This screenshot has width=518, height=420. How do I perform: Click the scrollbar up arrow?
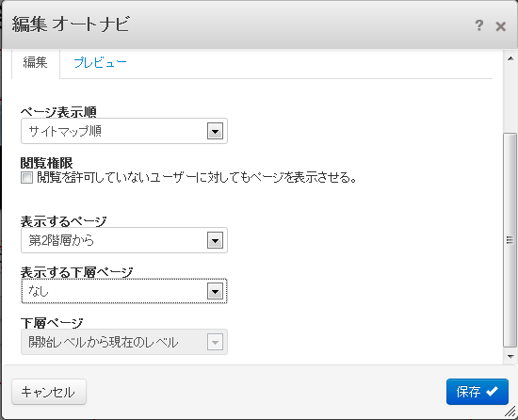tap(510, 58)
